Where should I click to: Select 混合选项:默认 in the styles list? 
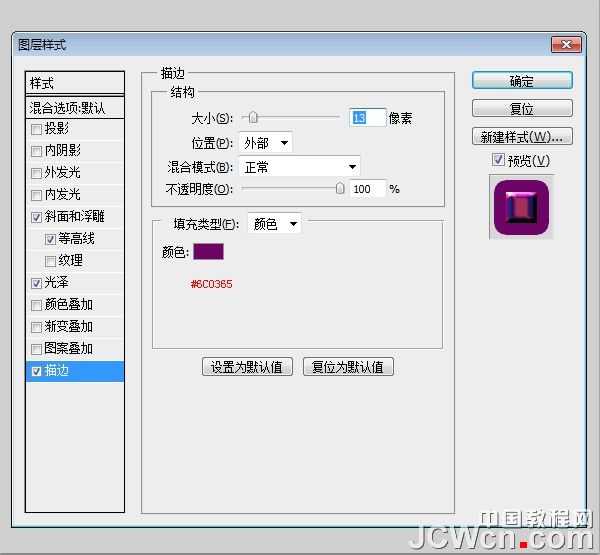click(75, 108)
